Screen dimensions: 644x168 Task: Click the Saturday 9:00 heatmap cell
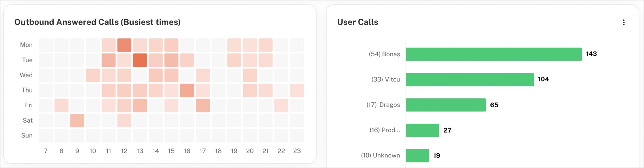[x=77, y=121]
